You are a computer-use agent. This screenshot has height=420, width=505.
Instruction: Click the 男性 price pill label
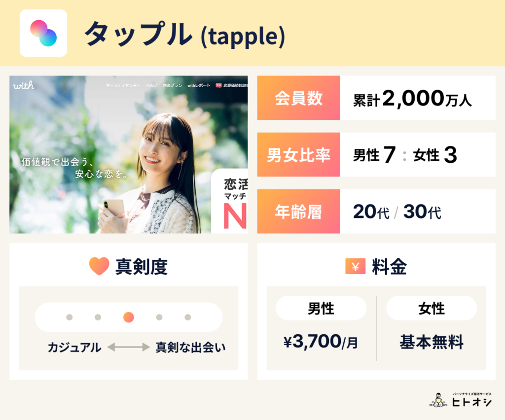point(321,308)
